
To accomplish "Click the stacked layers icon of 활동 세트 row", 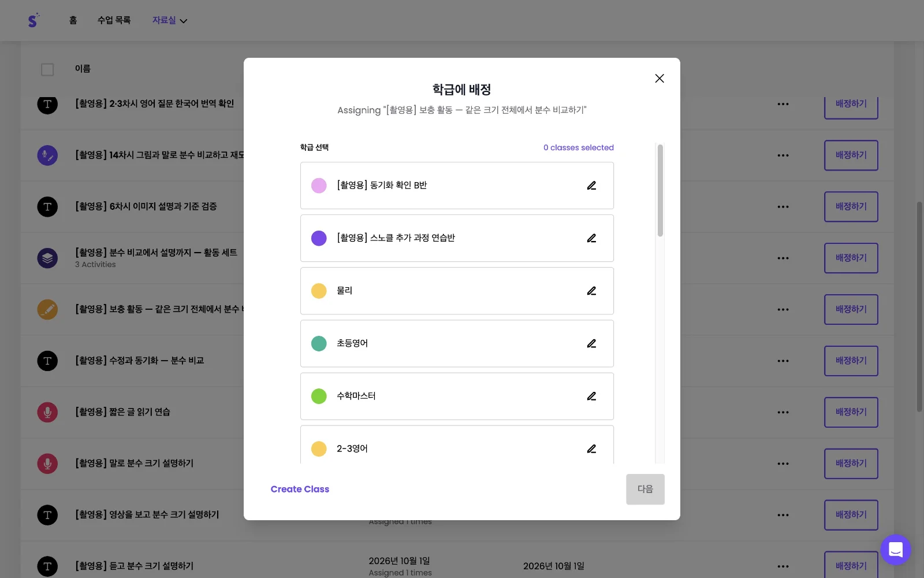I will [47, 258].
